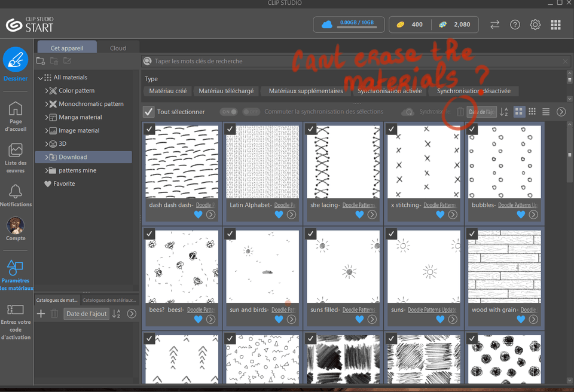Delete catalogue trash icon in bottom panel
Image resolution: width=574 pixels, height=392 pixels.
(54, 314)
